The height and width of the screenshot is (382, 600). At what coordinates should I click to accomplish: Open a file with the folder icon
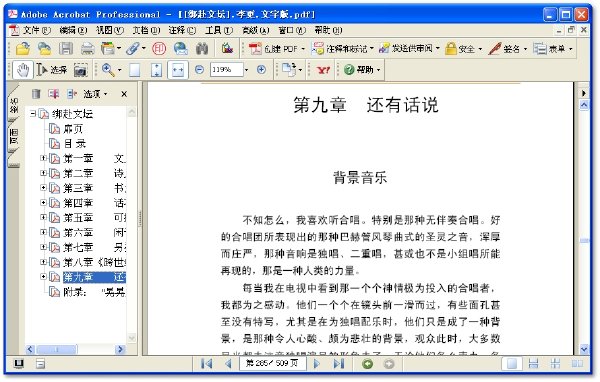(x=23, y=49)
